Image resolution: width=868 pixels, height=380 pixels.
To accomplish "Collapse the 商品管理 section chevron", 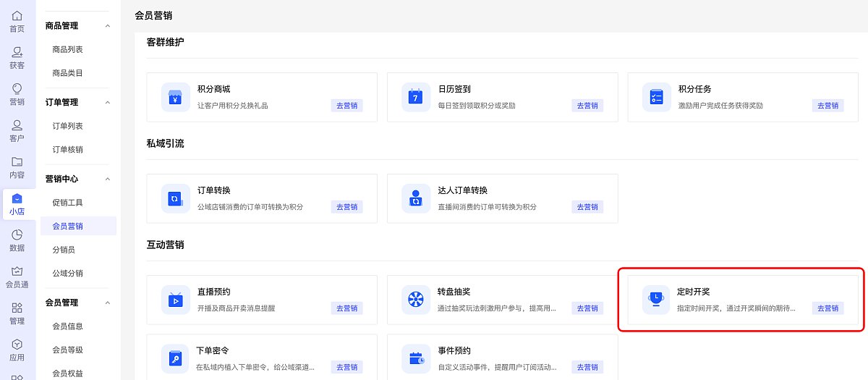I will pos(108,26).
